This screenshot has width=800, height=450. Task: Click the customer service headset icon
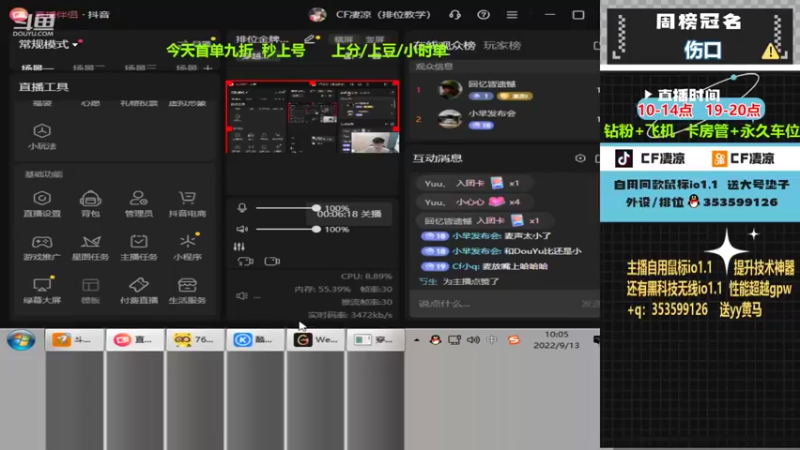pyautogui.click(x=455, y=15)
